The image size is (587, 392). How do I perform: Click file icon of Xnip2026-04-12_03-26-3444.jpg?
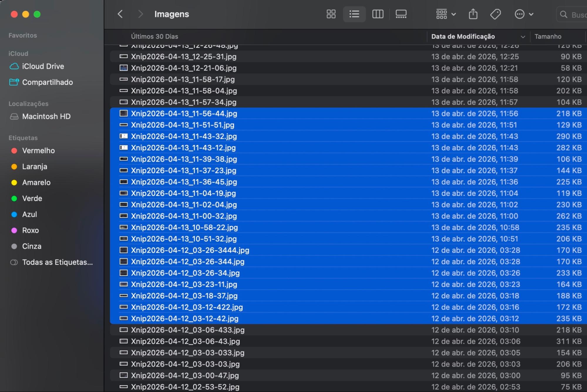124,250
